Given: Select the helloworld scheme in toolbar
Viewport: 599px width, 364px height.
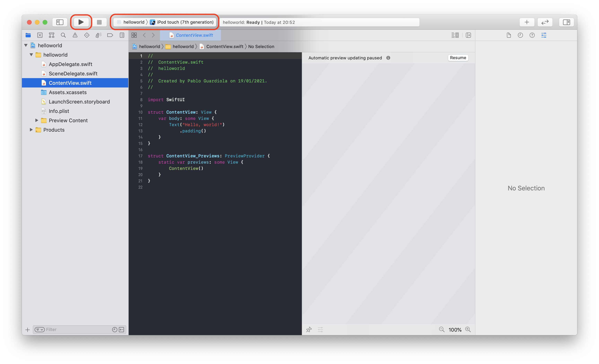Looking at the screenshot, I should pyautogui.click(x=131, y=22).
